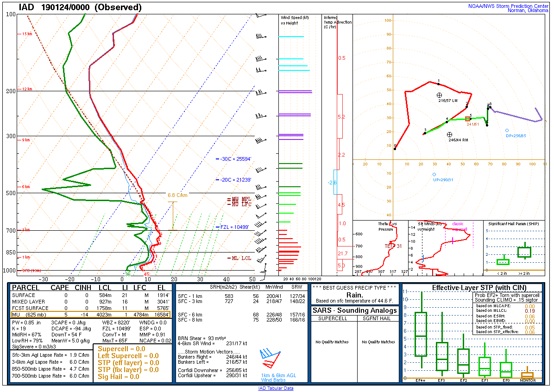The height and width of the screenshot is (392, 554).
Task: Select the SURFACE parcel row
Action: coord(91,295)
